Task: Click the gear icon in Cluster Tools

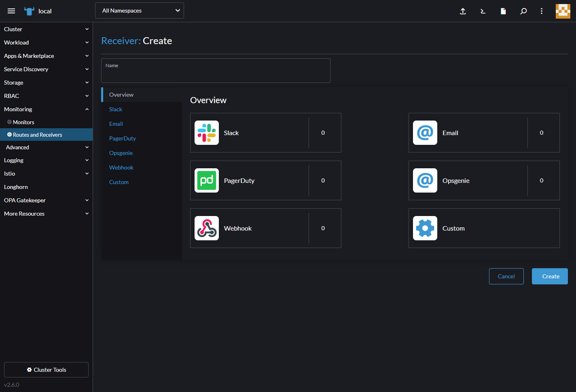Action: pos(29,370)
